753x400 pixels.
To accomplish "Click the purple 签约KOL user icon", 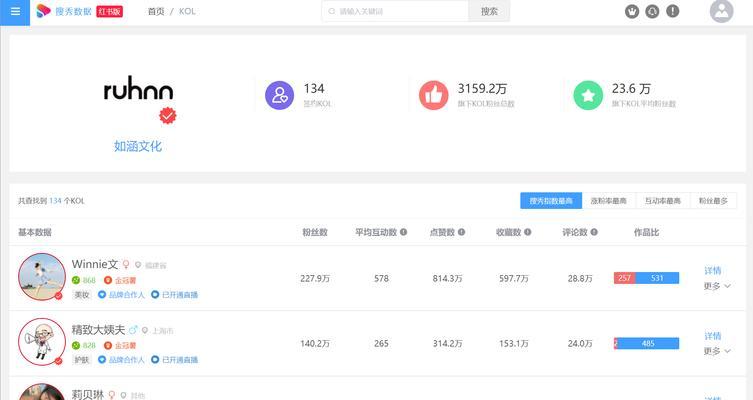I will [x=279, y=95].
